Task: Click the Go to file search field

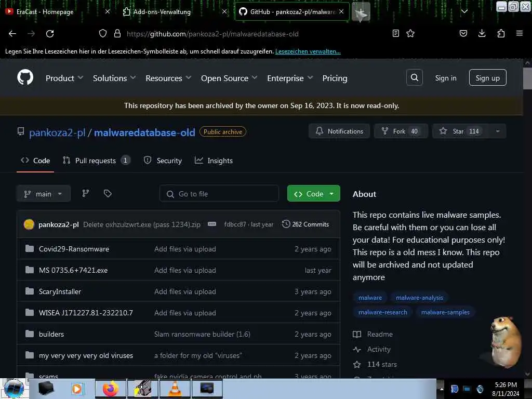Action: [219, 194]
